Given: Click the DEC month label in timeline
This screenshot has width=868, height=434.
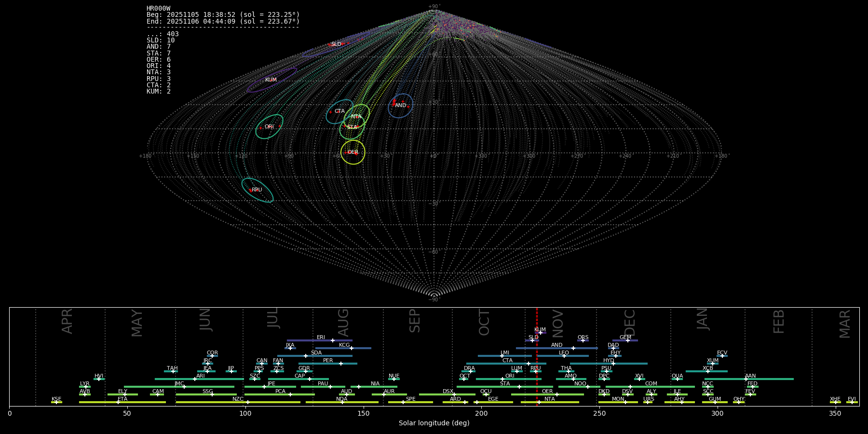Looking at the screenshot, I should pos(630,322).
